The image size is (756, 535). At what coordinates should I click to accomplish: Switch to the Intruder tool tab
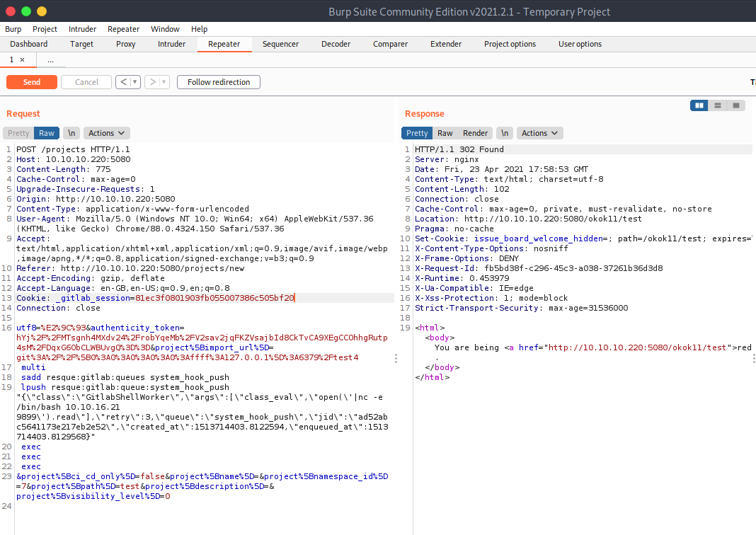point(171,44)
